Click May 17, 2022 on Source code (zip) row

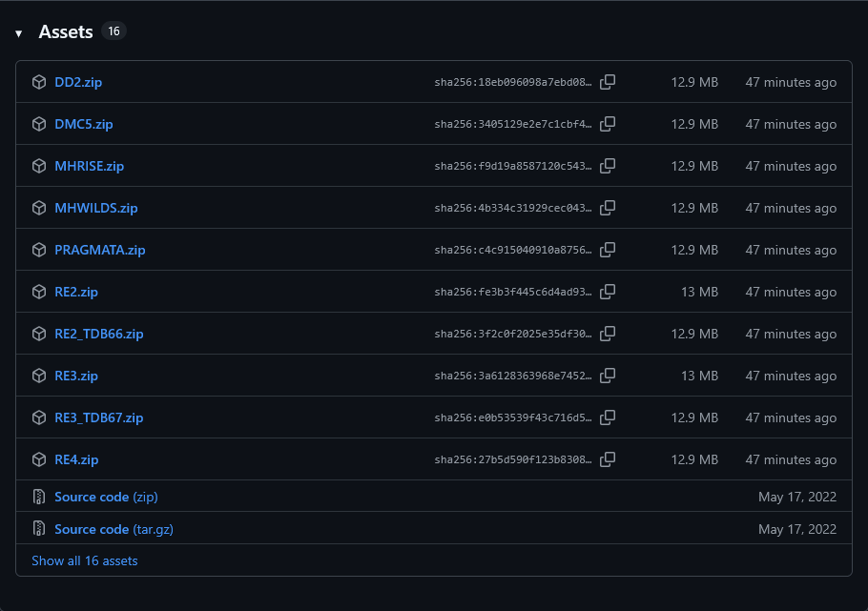point(797,497)
